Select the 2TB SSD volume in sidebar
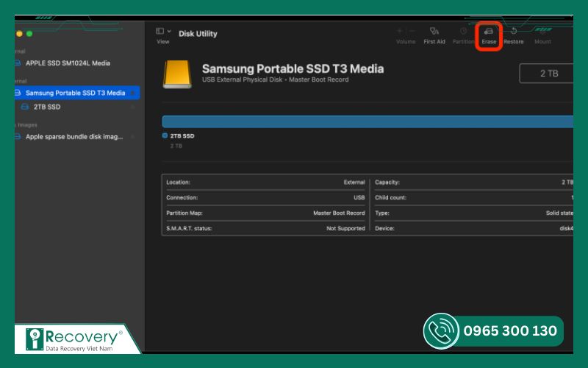This screenshot has width=588, height=368. click(47, 107)
